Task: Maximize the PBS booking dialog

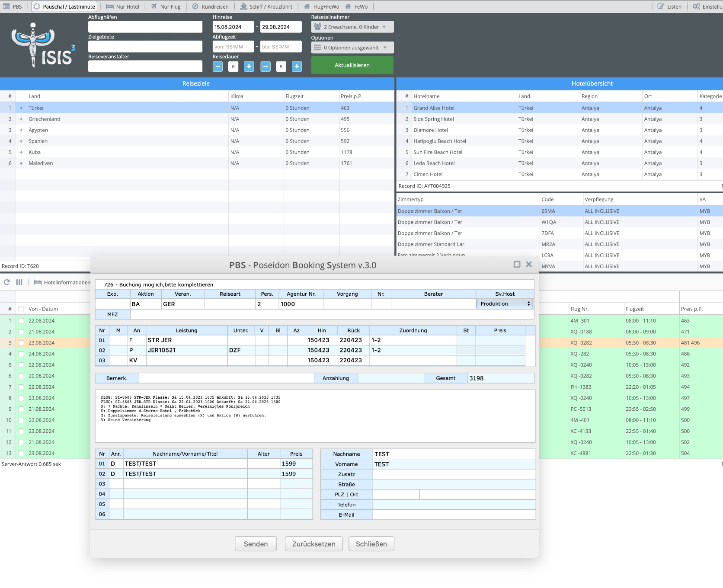Action: 517,264
